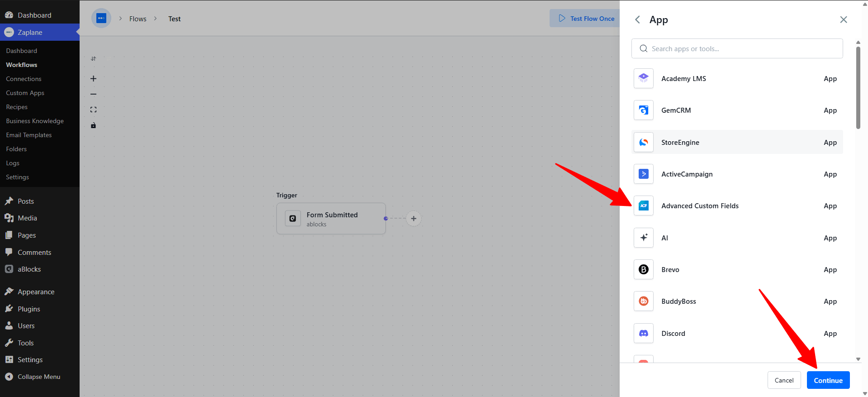Open the Media menu
868x397 pixels.
click(x=40, y=218)
